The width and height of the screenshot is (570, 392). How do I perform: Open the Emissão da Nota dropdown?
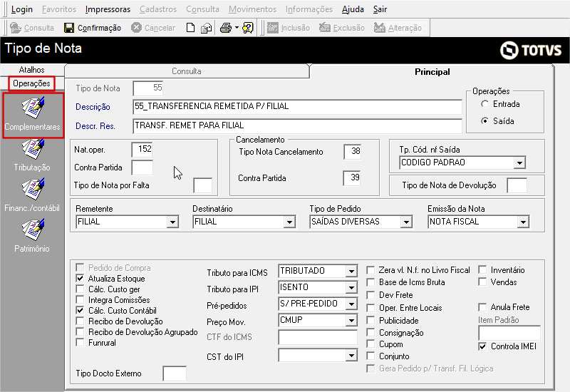point(523,222)
